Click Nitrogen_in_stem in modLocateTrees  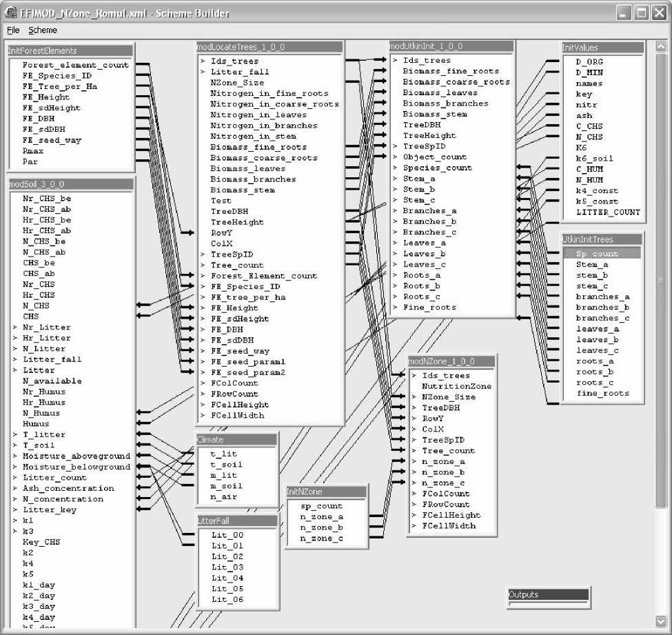[253, 136]
